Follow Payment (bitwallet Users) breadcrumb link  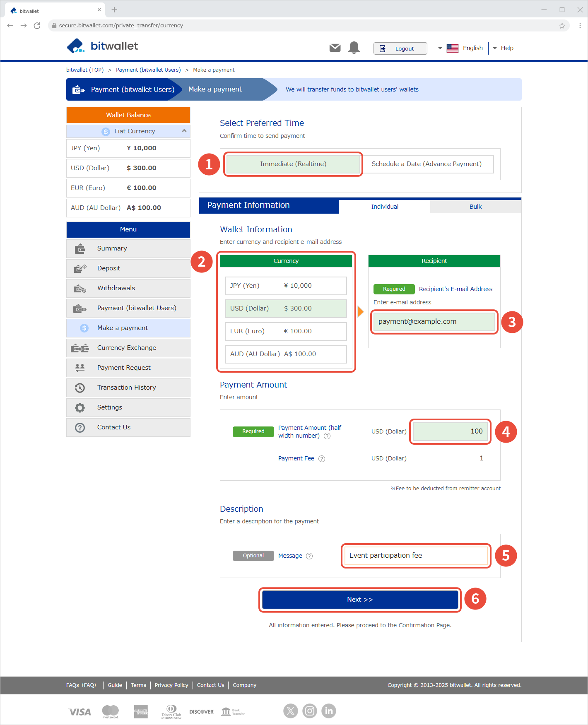[148, 70]
